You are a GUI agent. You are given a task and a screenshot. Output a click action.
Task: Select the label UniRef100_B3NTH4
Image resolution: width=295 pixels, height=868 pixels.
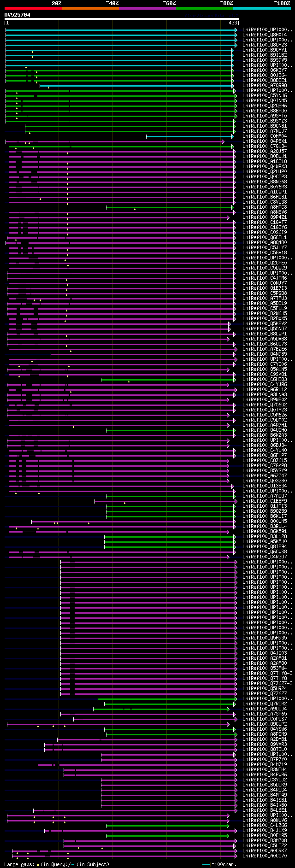265,769
